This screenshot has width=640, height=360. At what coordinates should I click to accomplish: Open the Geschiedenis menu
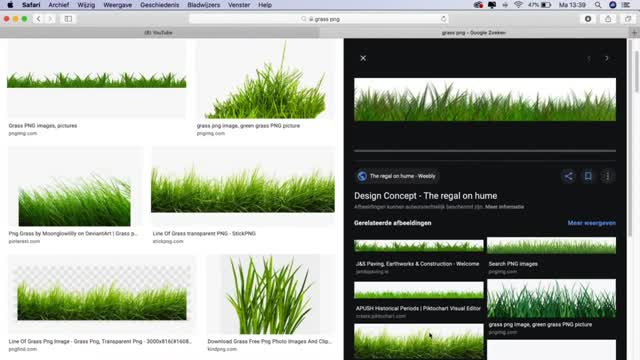tap(160, 5)
